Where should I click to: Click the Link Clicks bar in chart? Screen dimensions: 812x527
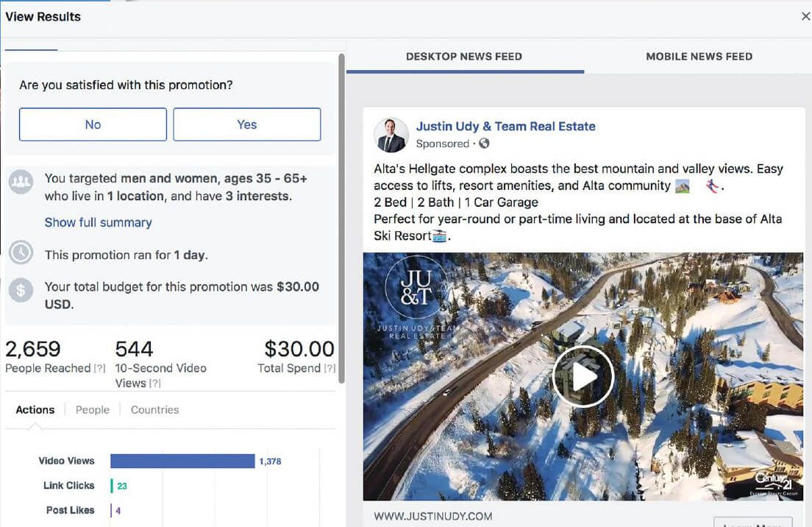(111, 486)
